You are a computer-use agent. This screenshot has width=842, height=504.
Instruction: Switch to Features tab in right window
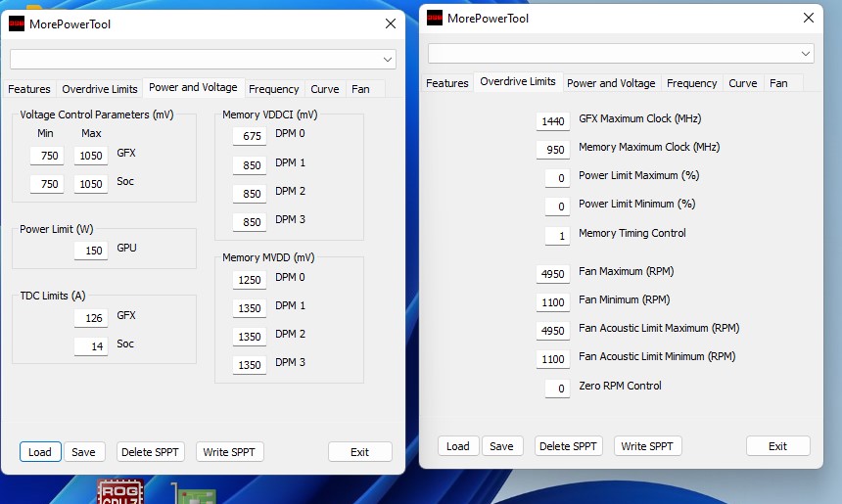pos(447,83)
